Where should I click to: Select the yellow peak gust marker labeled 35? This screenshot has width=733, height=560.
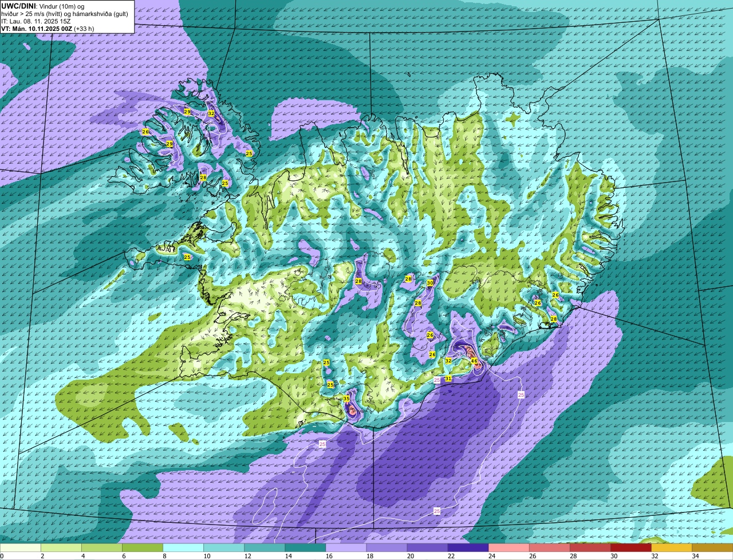pos(346,399)
